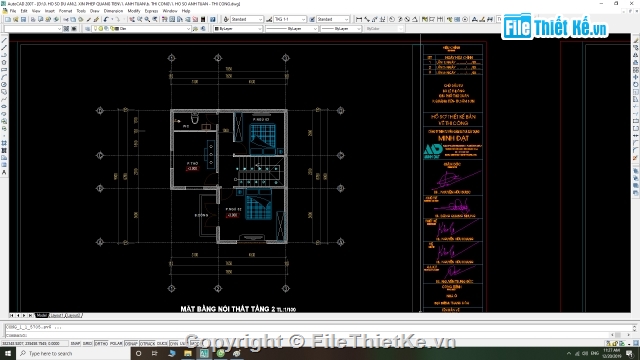
Task: Expand the Undo history arrow
Action: pyautogui.click(x=111, y=19)
